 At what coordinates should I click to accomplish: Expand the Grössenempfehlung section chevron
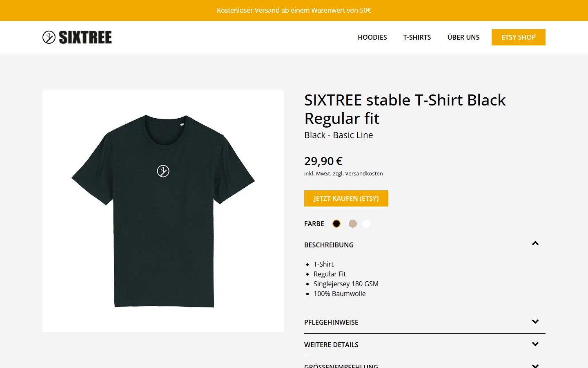pos(535,366)
